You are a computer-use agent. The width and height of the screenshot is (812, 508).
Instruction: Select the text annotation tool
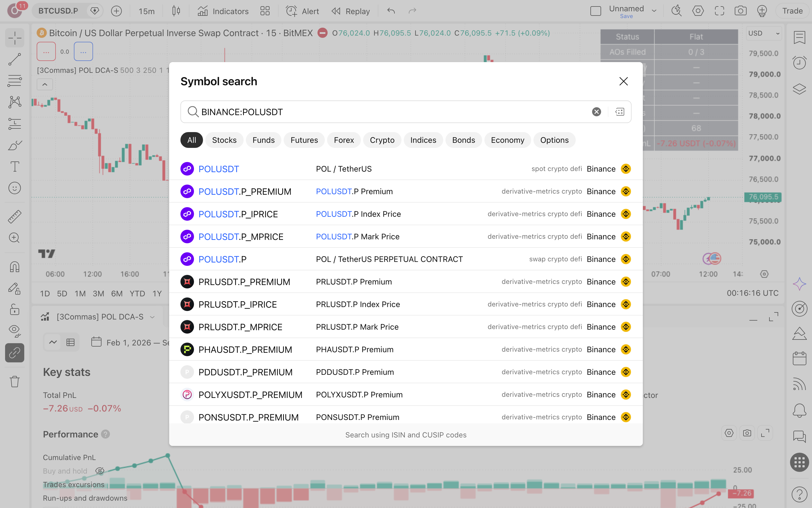coord(14,167)
